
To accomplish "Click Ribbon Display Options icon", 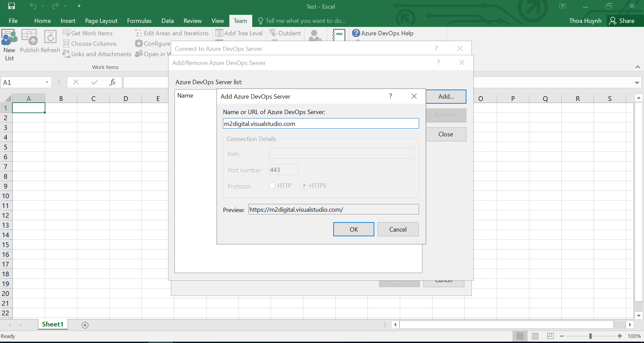I will pyautogui.click(x=563, y=6).
